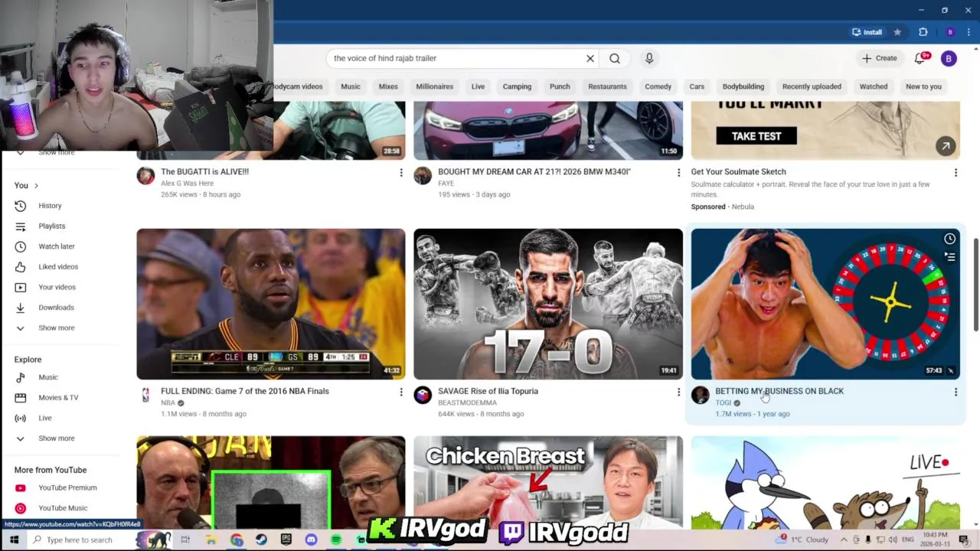Open the Windows Start menu
The height and width of the screenshot is (551, 980).
tap(14, 540)
